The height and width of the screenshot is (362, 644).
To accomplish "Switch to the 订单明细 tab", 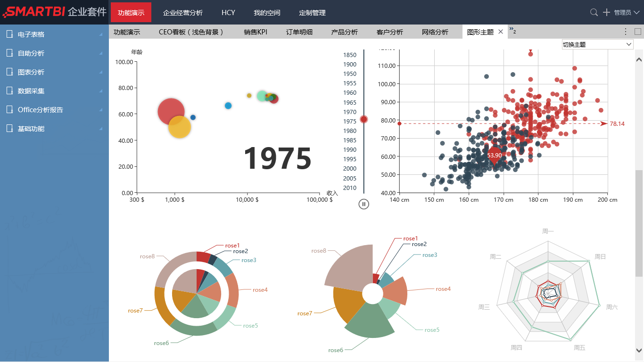I will pos(299,32).
